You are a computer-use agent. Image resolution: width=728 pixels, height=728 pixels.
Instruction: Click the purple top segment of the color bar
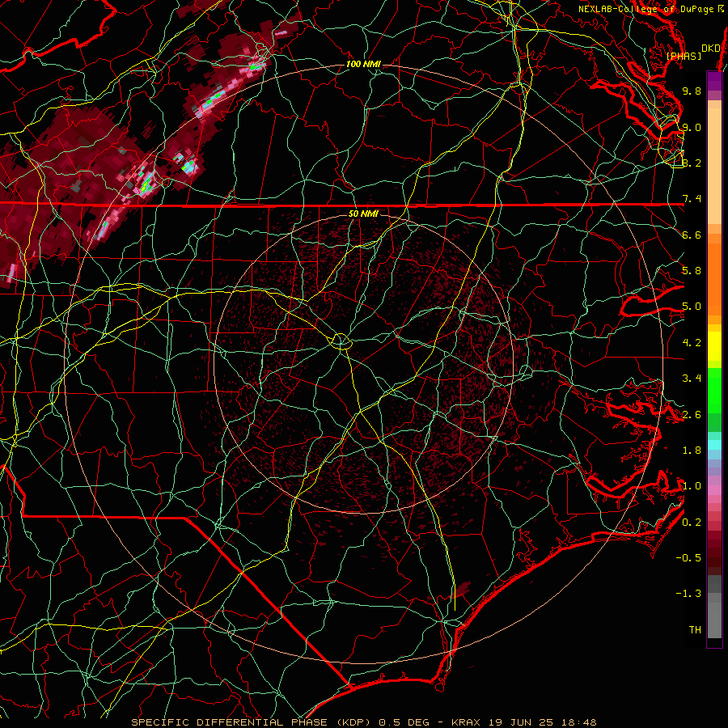[x=714, y=81]
